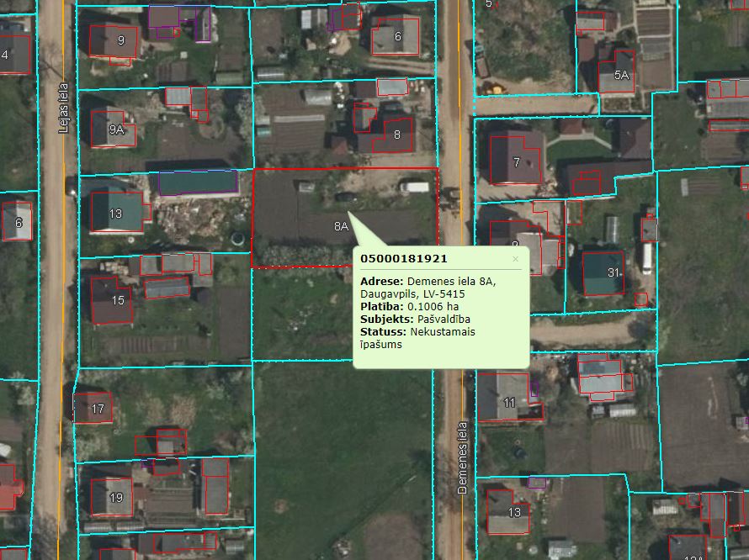Select building number 13 with green roof

tap(117, 213)
